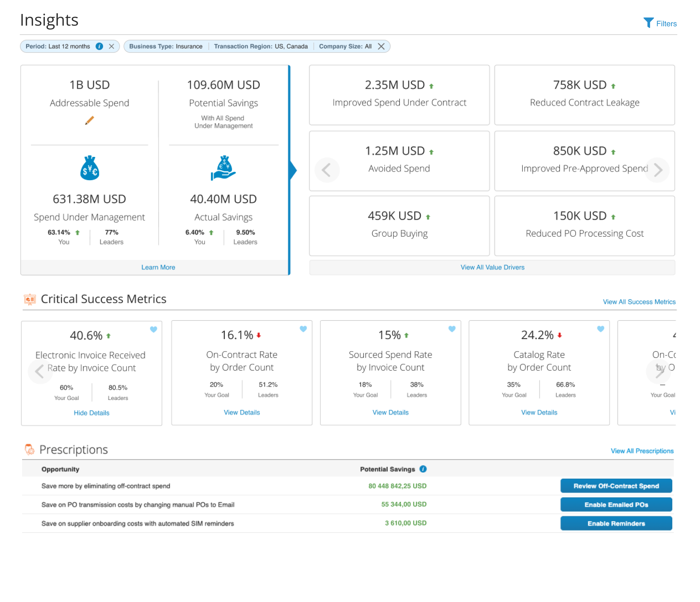Remove the Business Type filter chip
700x602 pixels.
click(381, 46)
